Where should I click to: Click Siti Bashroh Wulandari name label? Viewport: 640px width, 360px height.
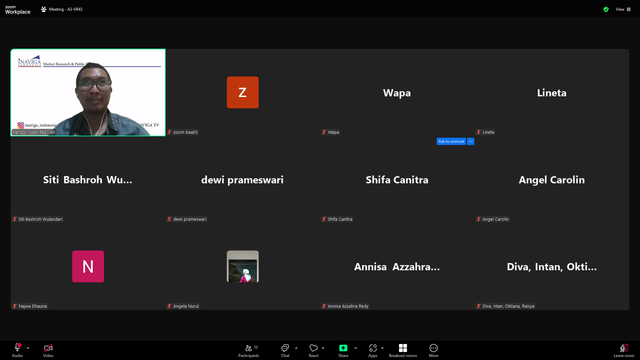(x=38, y=219)
